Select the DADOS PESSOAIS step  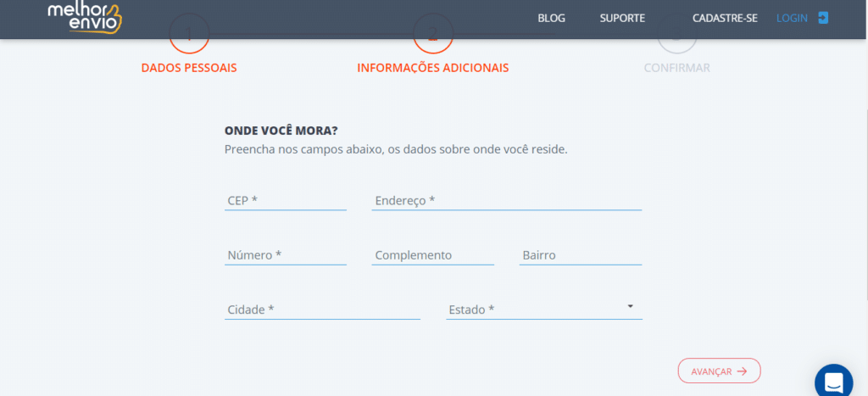[189, 68]
